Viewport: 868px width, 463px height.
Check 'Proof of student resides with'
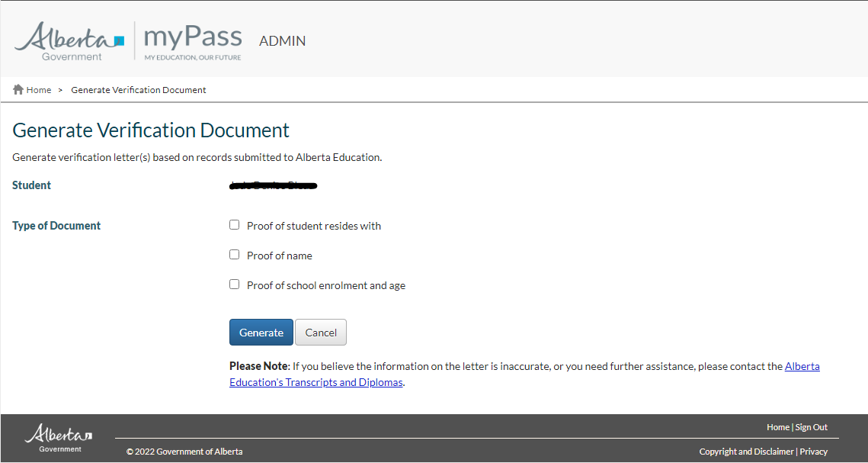tap(234, 224)
